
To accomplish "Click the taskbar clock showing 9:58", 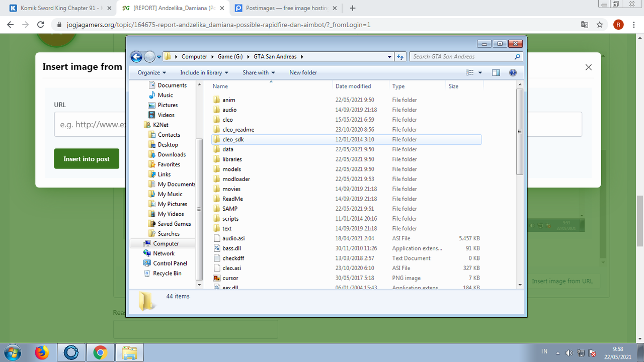I will [618, 353].
